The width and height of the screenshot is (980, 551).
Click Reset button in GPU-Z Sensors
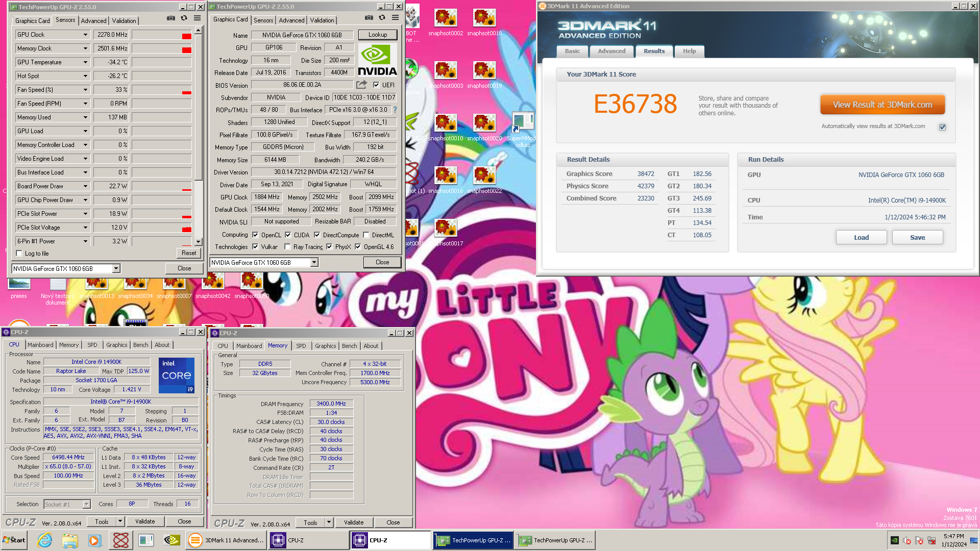pyautogui.click(x=189, y=254)
